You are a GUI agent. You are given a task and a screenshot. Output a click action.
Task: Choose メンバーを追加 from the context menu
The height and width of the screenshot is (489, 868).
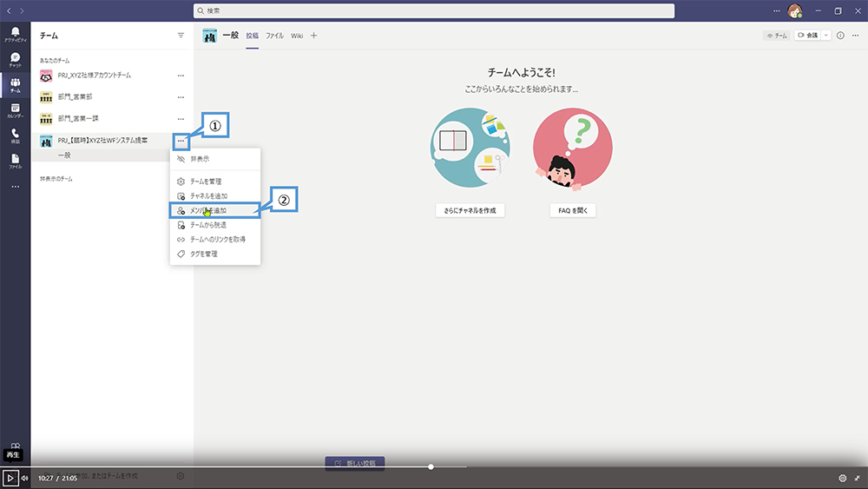click(x=214, y=210)
